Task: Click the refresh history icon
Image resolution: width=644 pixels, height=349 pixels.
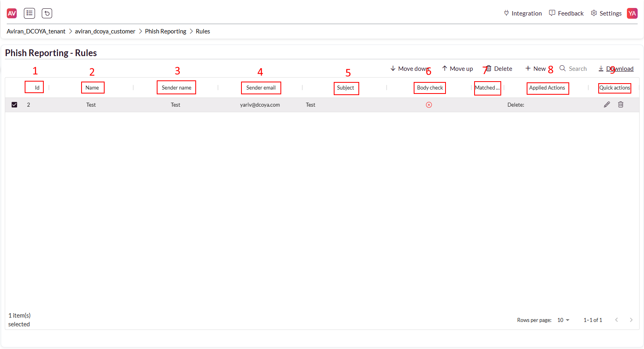Action: (47, 13)
